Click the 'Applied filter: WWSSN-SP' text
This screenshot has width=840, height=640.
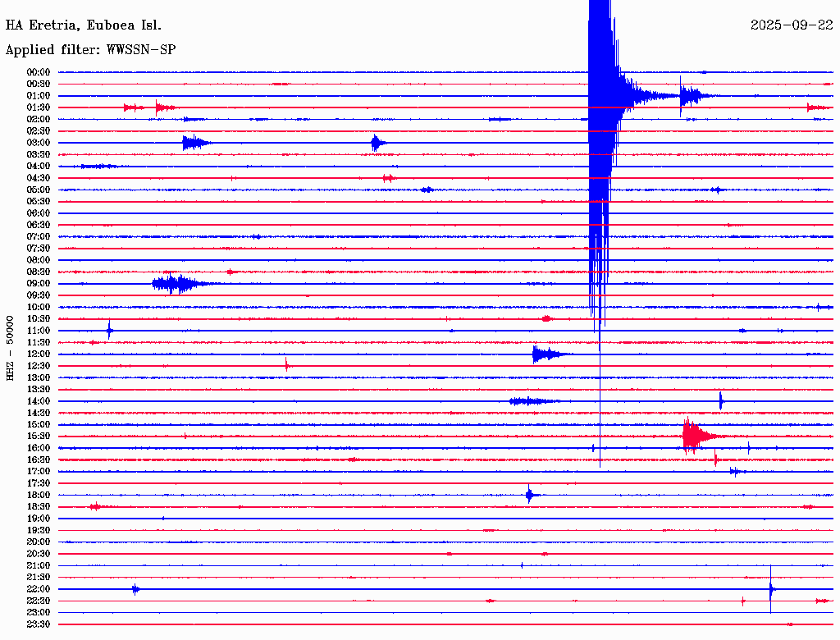[x=90, y=50]
